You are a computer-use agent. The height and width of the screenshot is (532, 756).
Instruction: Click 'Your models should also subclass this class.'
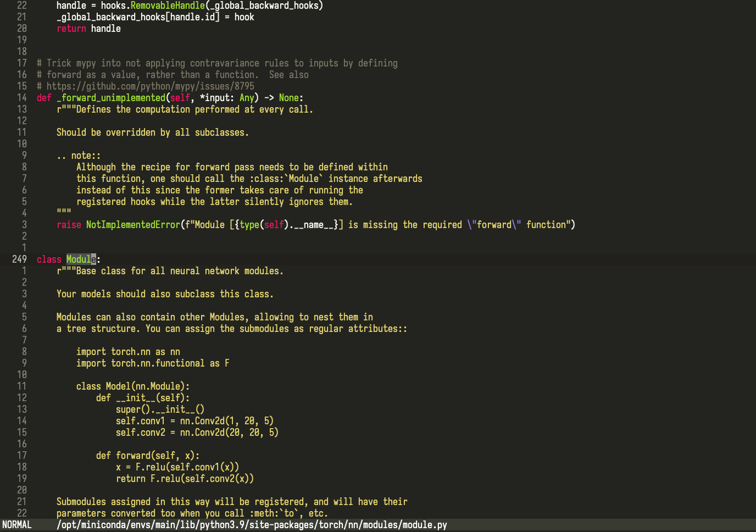pos(165,294)
